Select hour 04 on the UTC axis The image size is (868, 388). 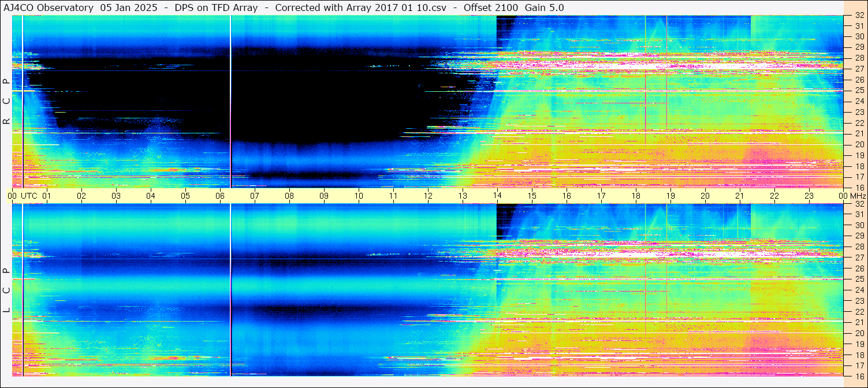151,196
